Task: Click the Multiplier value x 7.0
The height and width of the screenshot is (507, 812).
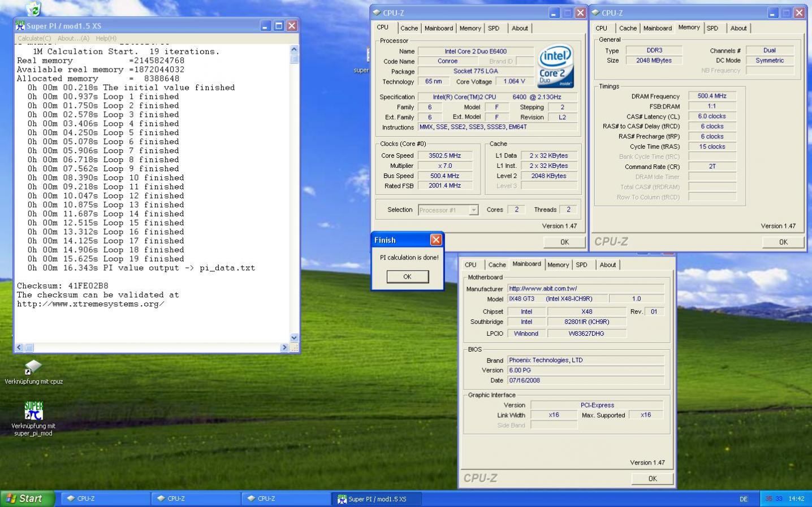Action: (x=445, y=166)
